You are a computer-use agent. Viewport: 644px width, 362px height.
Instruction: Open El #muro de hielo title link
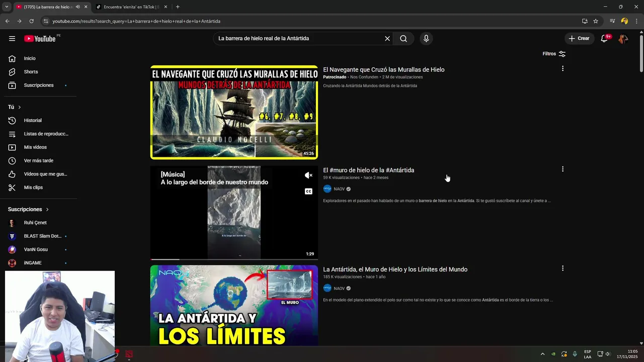click(x=369, y=170)
